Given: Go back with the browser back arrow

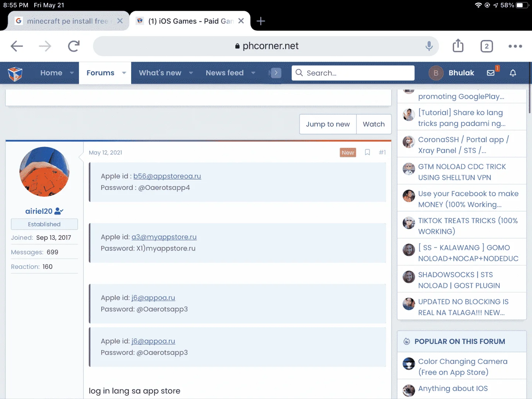Looking at the screenshot, I should [17, 46].
